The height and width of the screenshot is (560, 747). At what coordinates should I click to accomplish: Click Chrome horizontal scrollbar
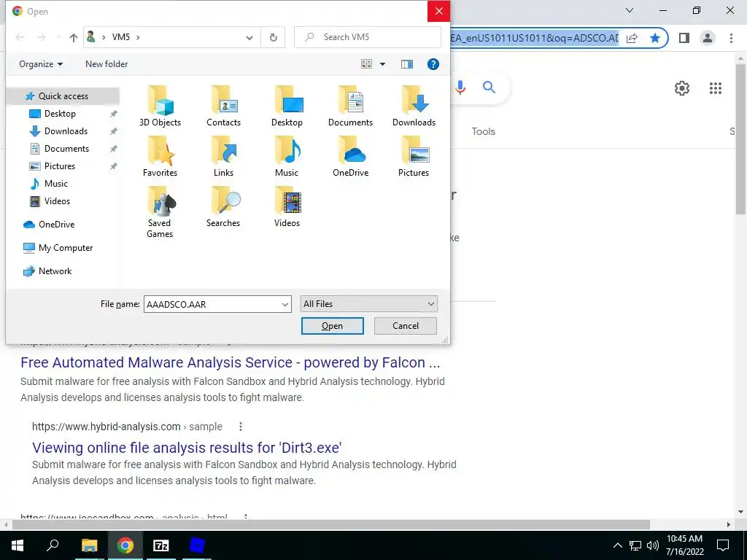tap(331, 524)
